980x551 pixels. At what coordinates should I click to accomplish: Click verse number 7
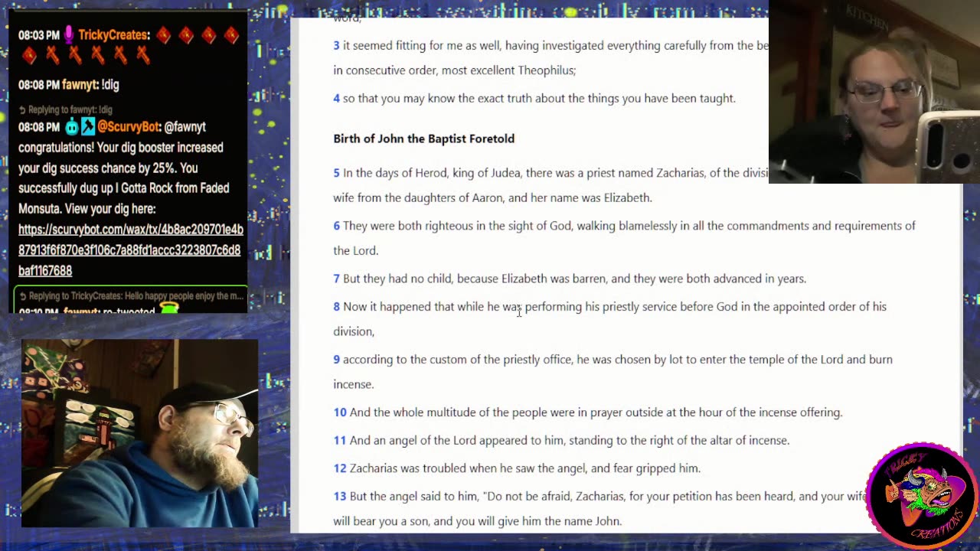[336, 279]
